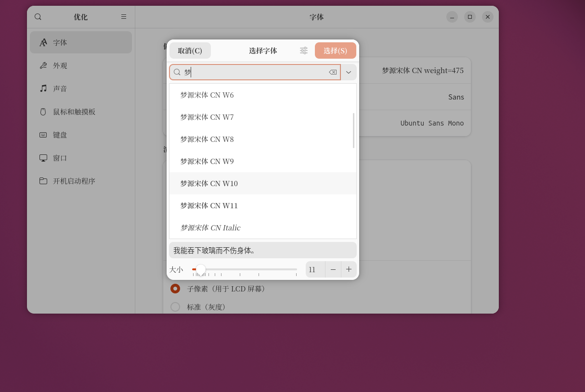Increase font size with the plus button
Screen dimensions: 585x392
349,269
